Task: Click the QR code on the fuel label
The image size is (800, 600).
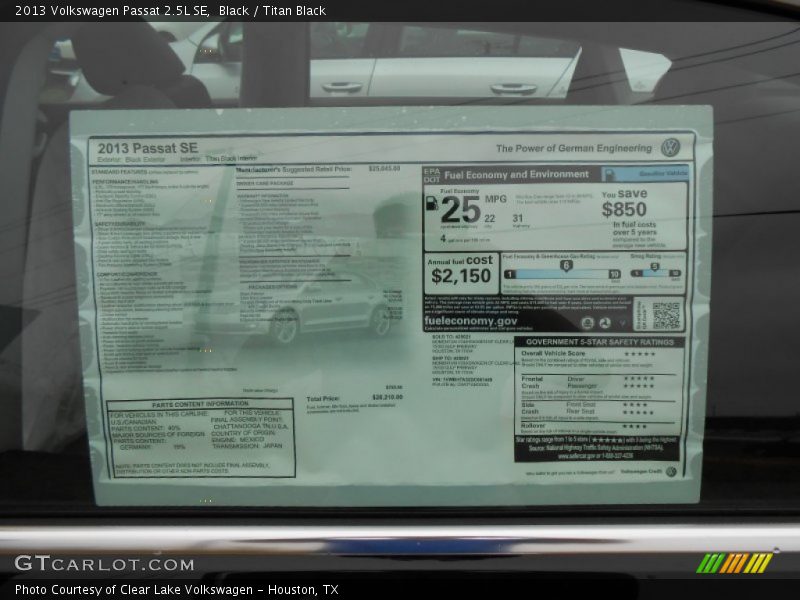Action: 666,315
